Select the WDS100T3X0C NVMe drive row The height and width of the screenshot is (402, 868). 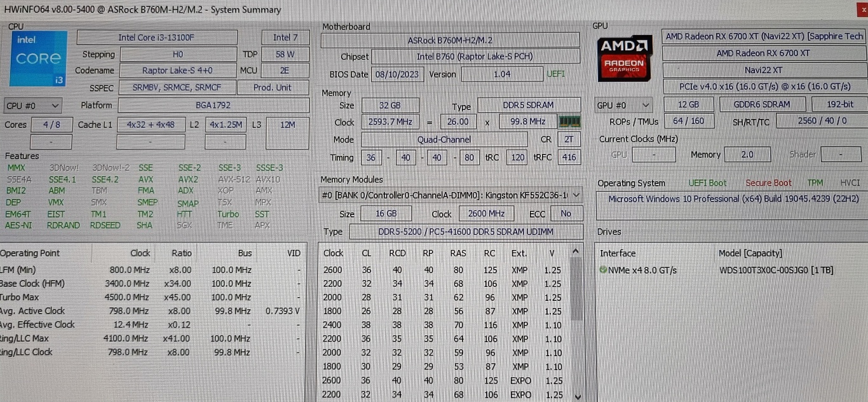[731, 270]
